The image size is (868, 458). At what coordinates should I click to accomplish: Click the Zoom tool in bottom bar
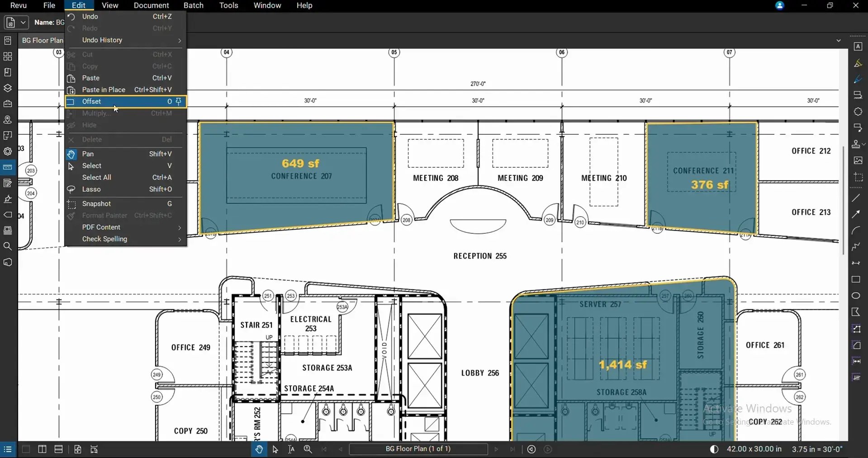[x=308, y=449]
